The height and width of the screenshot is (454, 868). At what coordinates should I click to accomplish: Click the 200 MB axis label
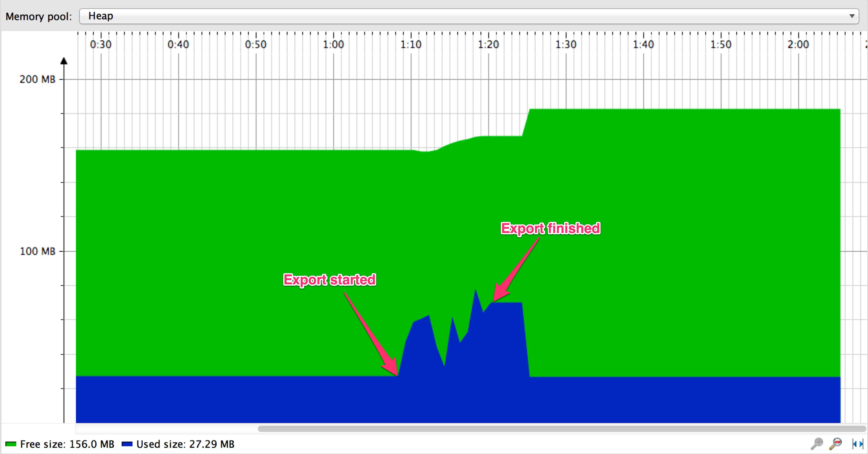coord(37,79)
